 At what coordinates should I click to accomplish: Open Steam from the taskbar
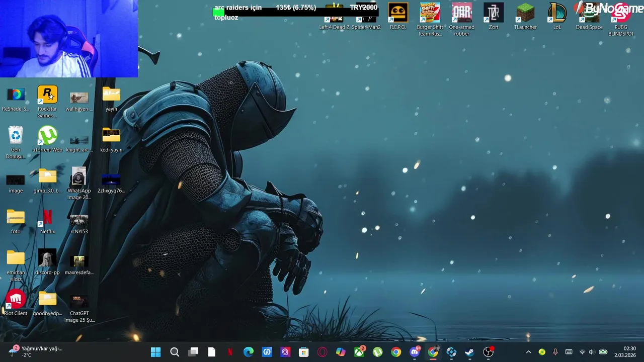(x=470, y=352)
